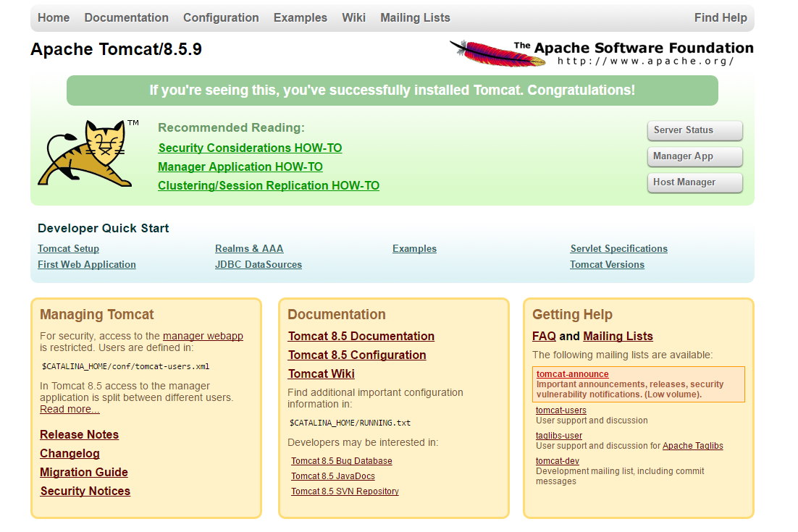The image size is (798, 532).
Task: Open Tomcat 8.5 SVN Repository link
Action: pos(345,491)
